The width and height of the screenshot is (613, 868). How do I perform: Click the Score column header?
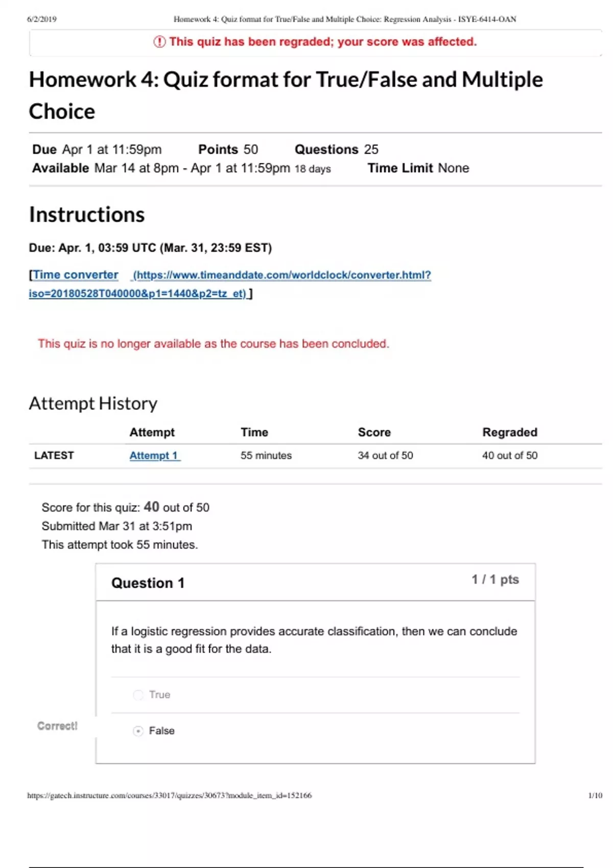[374, 432]
